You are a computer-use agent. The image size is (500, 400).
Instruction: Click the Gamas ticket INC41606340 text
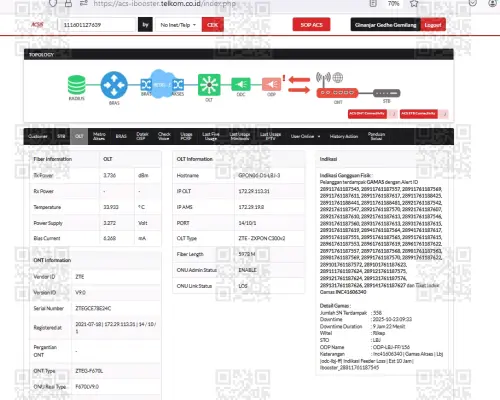[351, 292]
